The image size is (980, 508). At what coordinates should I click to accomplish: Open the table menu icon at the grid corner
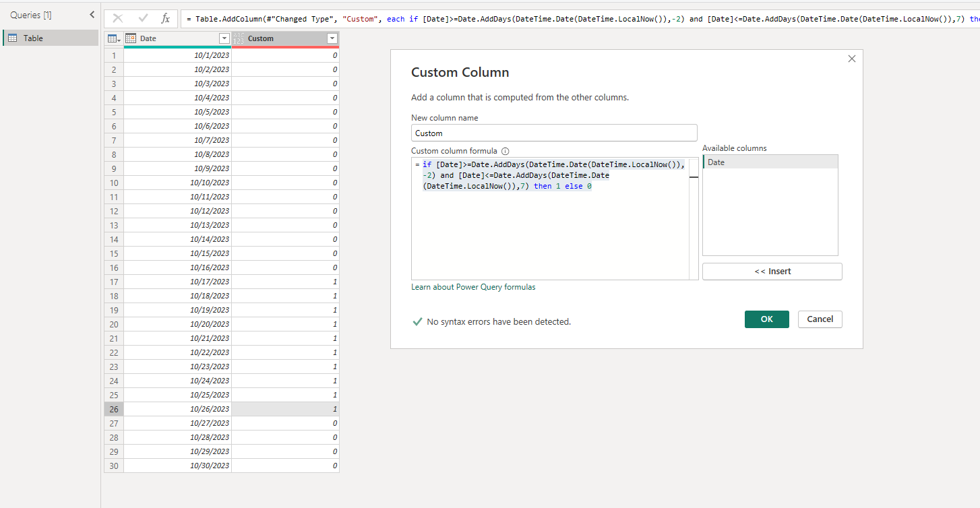[113, 39]
